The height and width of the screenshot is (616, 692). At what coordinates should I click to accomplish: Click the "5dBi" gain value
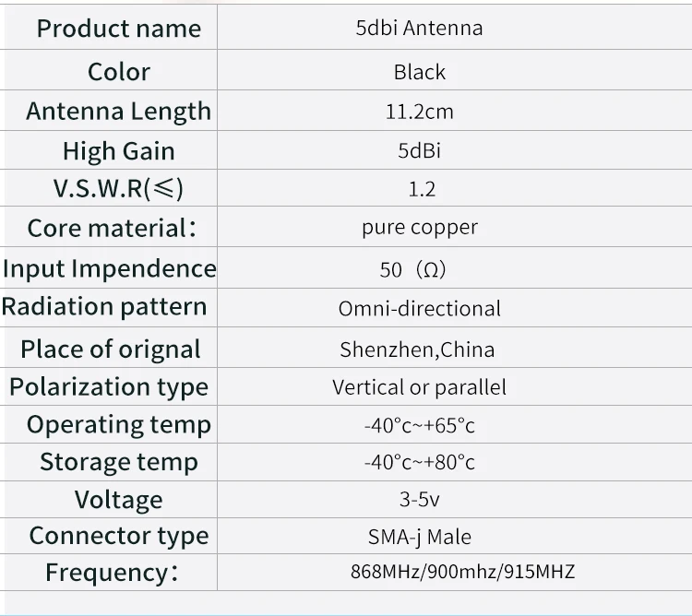(x=419, y=150)
